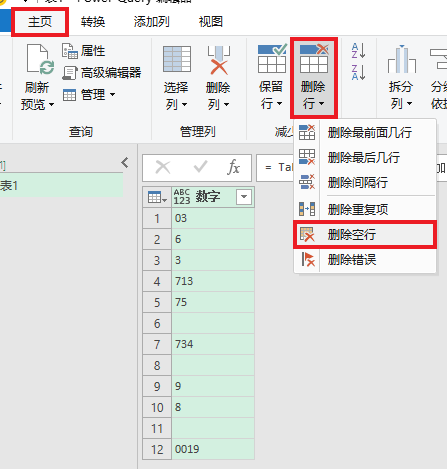This screenshot has width=447, height=469.
Task: Click the 拆分列 icon
Action: pyautogui.click(x=402, y=59)
